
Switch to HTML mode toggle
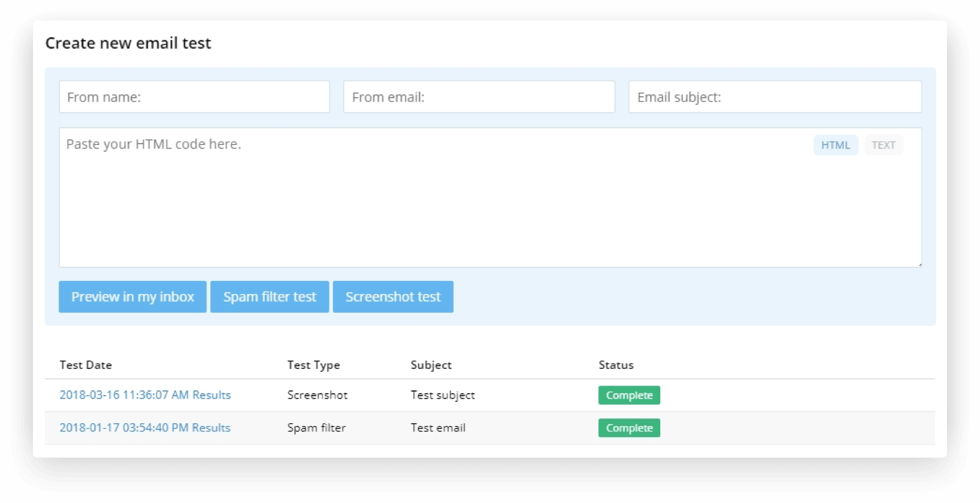[x=836, y=145]
